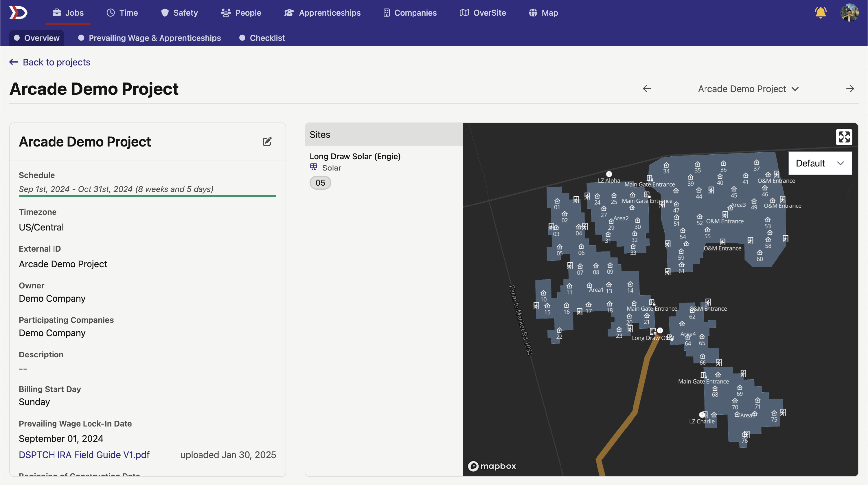
Task: Switch to the Checklist tab
Action: tap(262, 38)
